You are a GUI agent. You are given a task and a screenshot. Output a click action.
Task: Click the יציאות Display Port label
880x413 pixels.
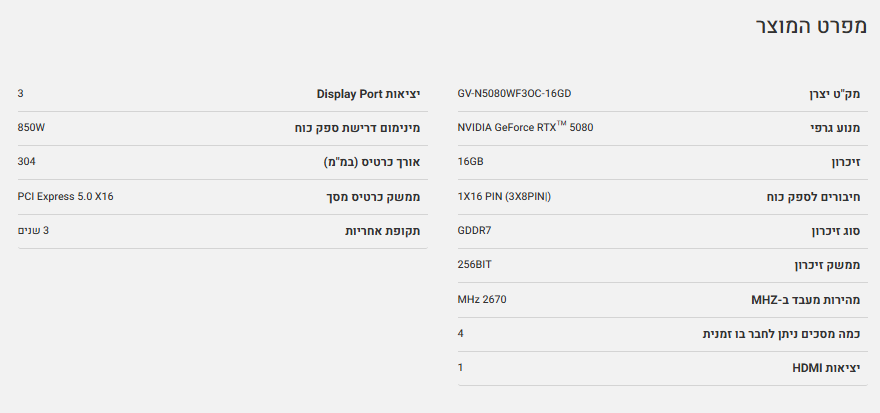click(x=368, y=94)
